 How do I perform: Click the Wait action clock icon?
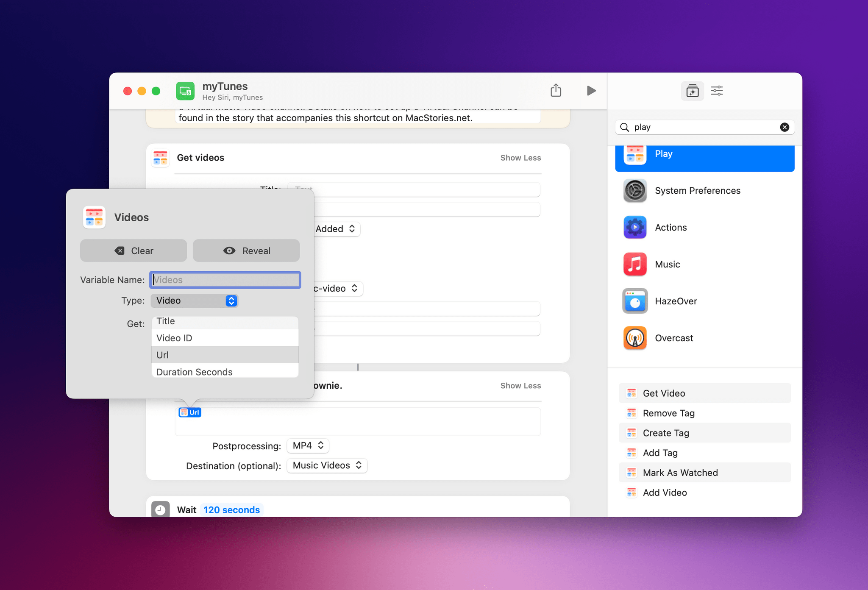tap(160, 509)
